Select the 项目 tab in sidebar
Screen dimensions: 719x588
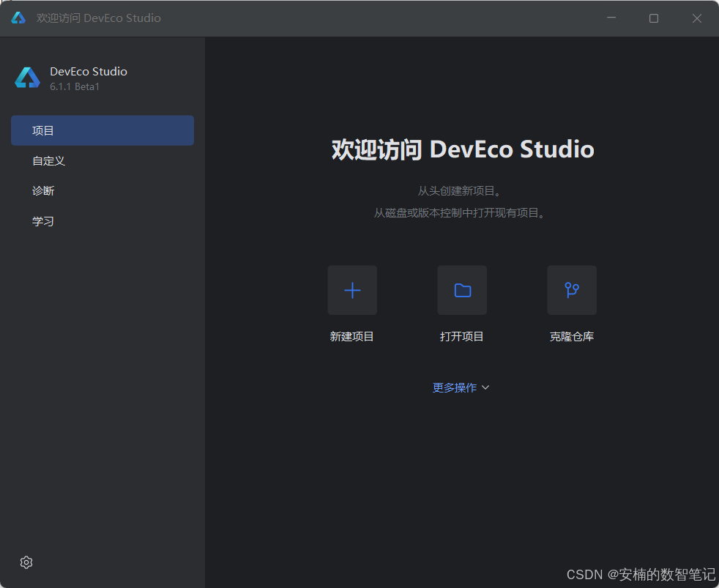pos(103,130)
